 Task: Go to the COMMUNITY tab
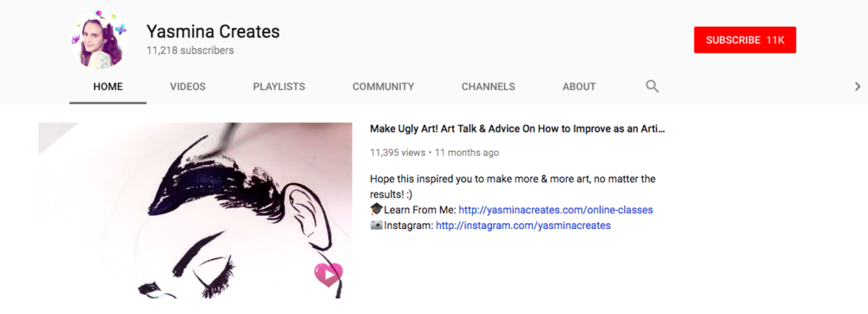[x=383, y=87]
